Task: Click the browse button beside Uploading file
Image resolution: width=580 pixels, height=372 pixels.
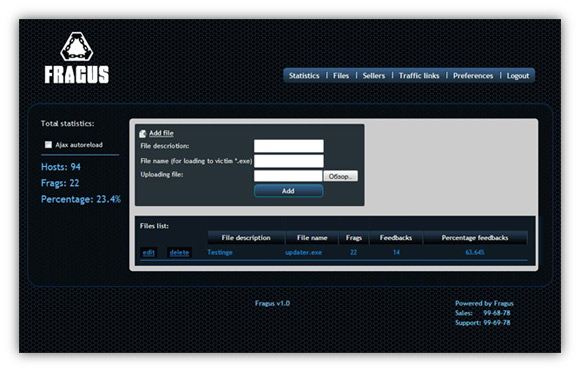Action: point(340,176)
